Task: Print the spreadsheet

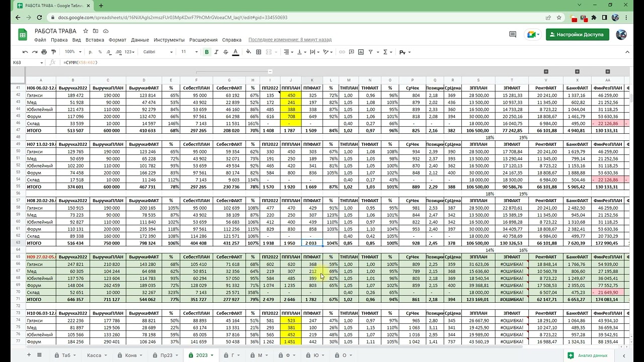Action: (44, 52)
